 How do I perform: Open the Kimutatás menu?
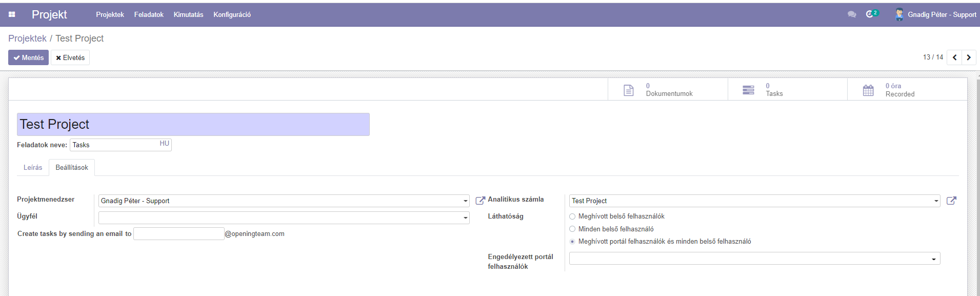point(188,15)
